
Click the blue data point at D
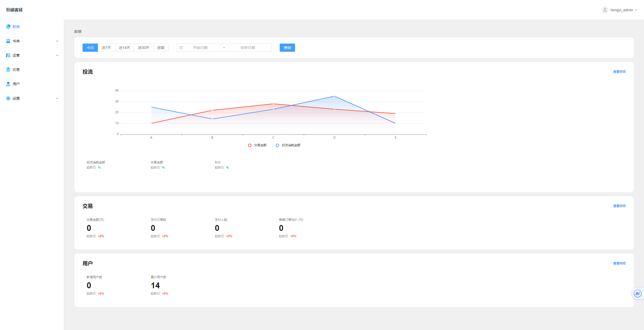[x=334, y=96]
